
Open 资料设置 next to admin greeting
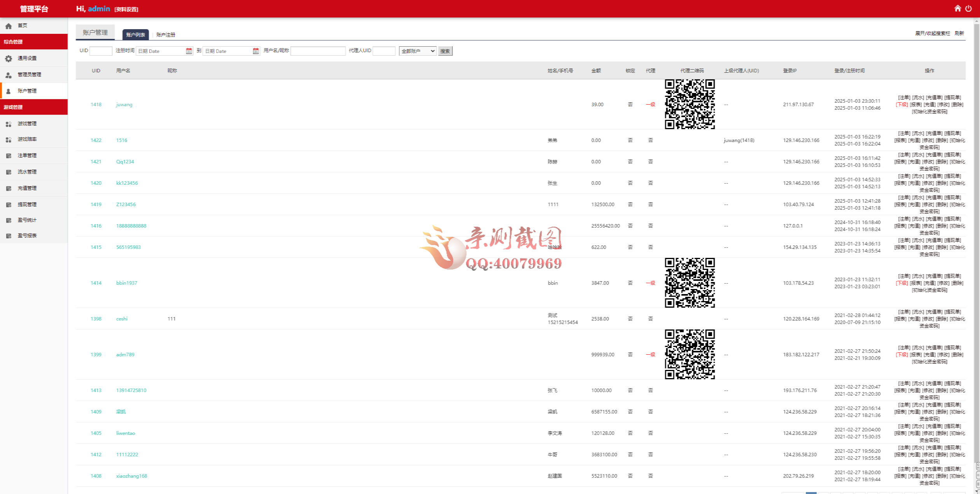click(x=126, y=9)
